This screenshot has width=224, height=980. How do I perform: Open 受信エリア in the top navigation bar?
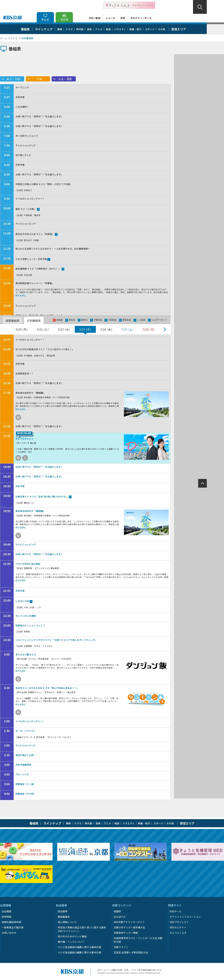pyautogui.click(x=179, y=29)
